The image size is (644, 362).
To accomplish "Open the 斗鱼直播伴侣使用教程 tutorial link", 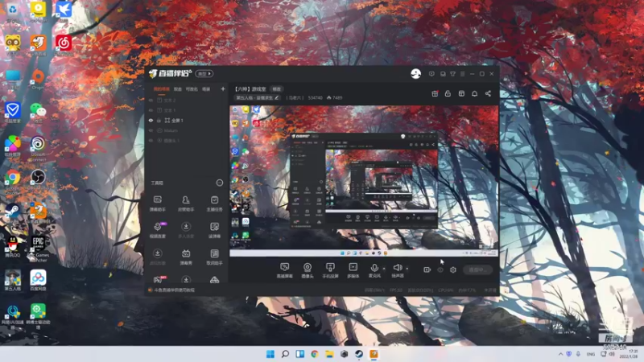I will (174, 290).
